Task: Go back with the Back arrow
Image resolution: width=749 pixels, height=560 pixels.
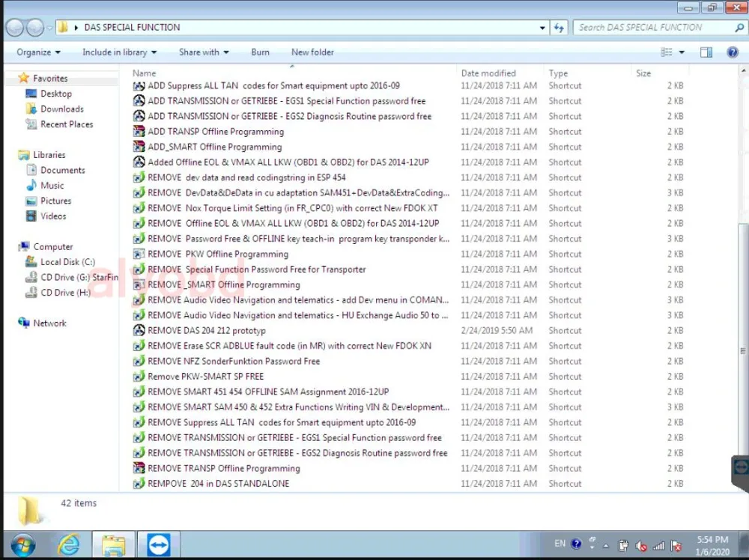Action: tap(15, 28)
